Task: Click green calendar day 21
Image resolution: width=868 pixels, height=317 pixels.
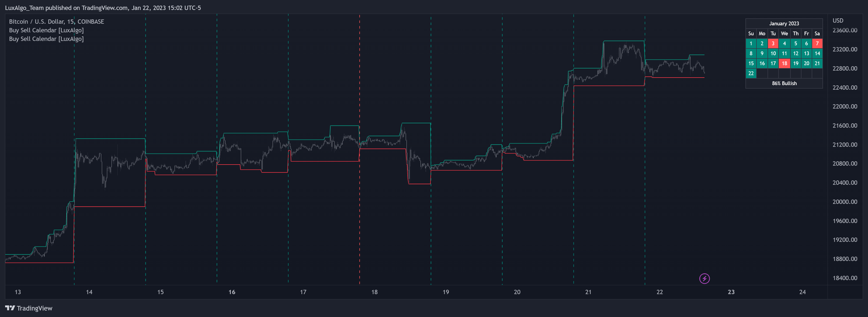Action: [817, 63]
